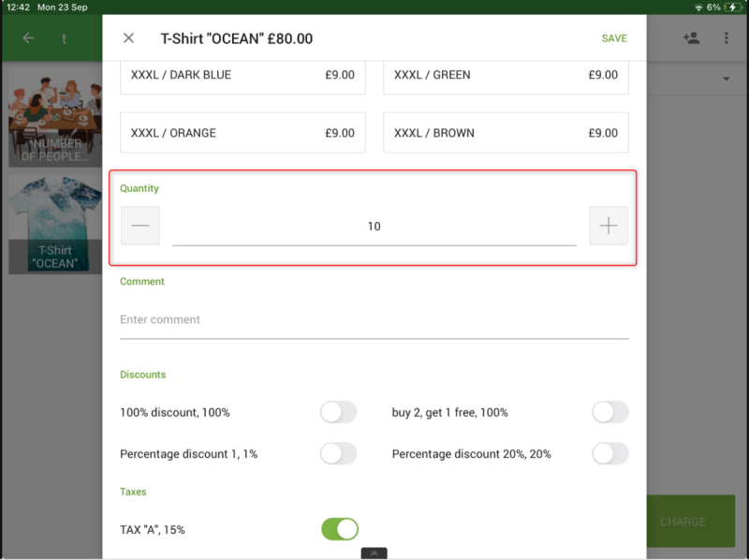Save the item changes

coord(614,38)
